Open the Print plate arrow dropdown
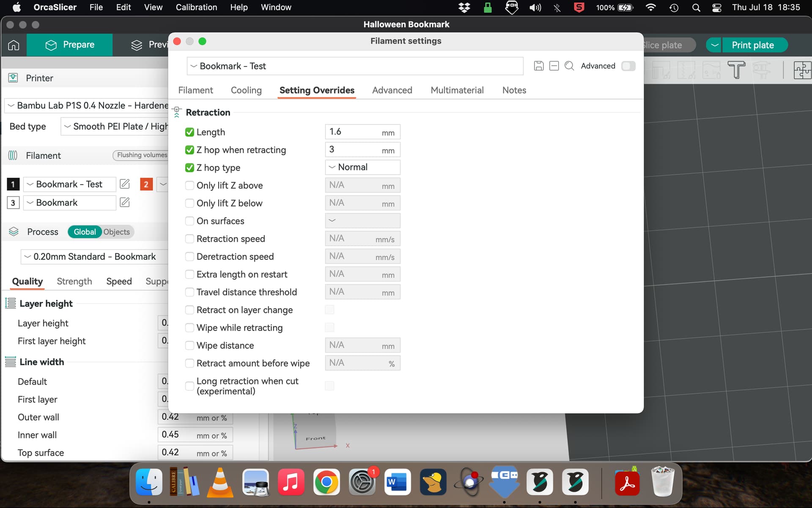 point(715,45)
